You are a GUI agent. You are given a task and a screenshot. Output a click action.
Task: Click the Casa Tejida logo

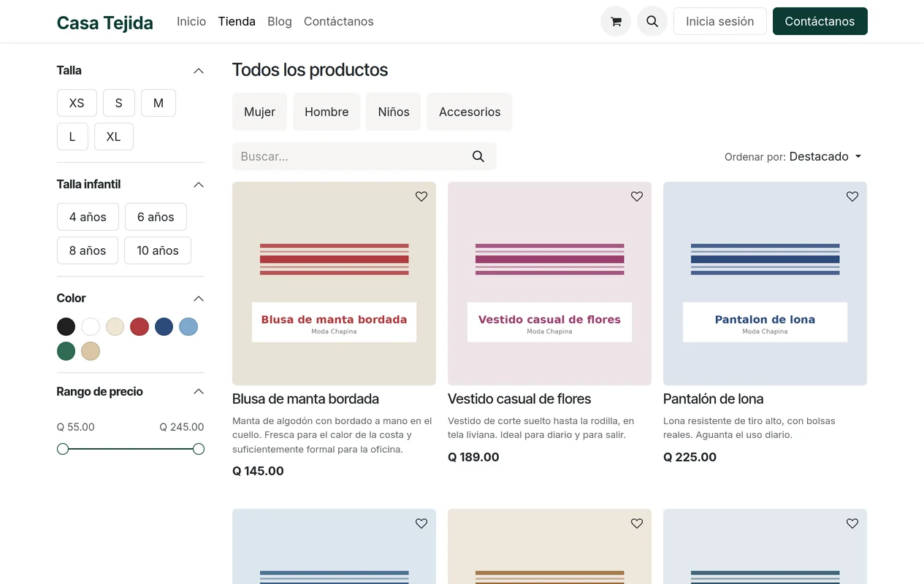click(105, 23)
